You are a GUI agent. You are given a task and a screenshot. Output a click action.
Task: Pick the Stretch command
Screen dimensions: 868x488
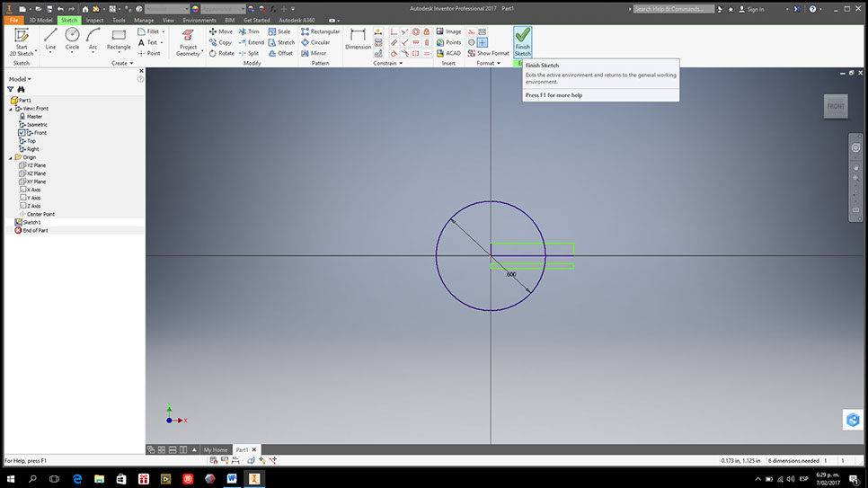click(x=281, y=42)
